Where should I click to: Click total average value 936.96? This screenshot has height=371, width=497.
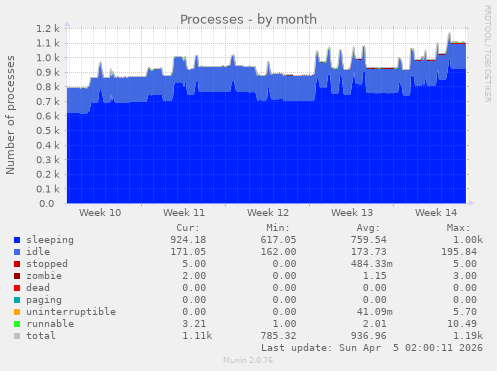[368, 336]
